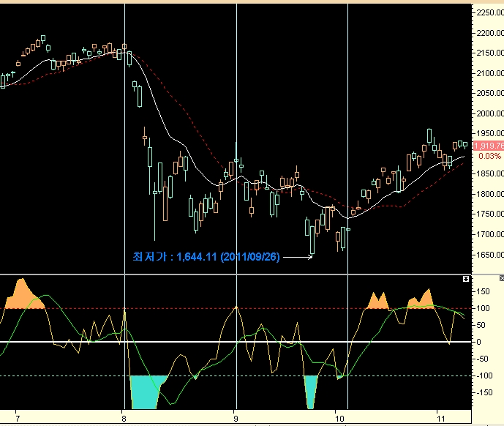504x426 pixels.
Task: Select the 0.03% change label
Action: tap(489, 155)
